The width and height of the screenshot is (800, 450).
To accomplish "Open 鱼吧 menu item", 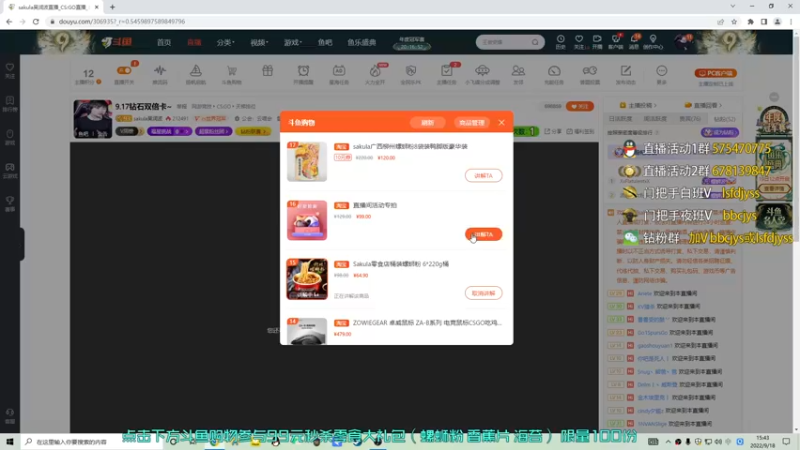I will tap(325, 42).
